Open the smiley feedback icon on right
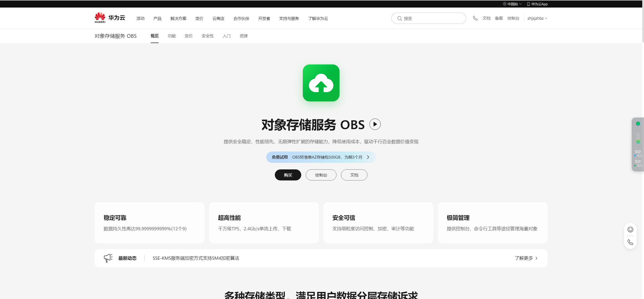Screen dimensions: 644x299 [x=630, y=230]
